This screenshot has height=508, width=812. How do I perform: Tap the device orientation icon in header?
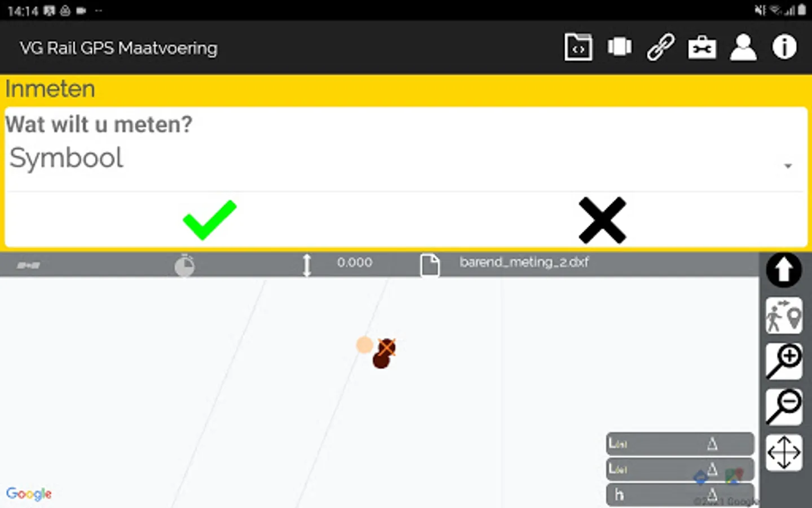[620, 47]
